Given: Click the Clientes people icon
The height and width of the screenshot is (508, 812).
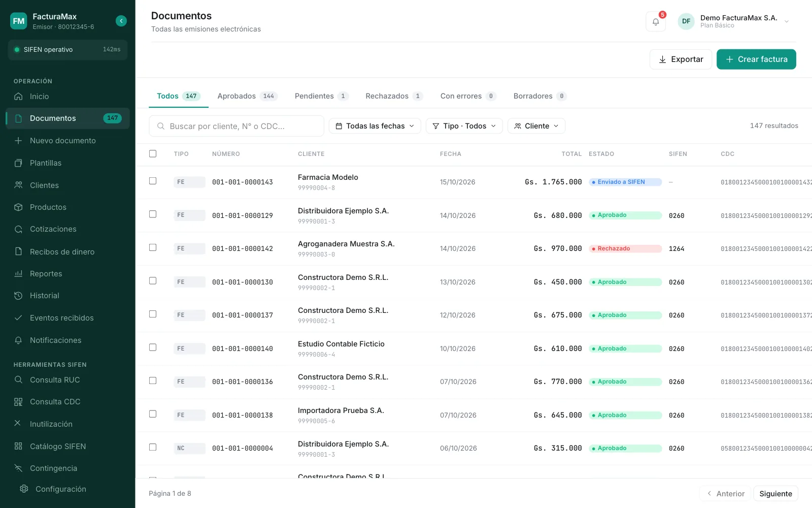Looking at the screenshot, I should tap(18, 185).
